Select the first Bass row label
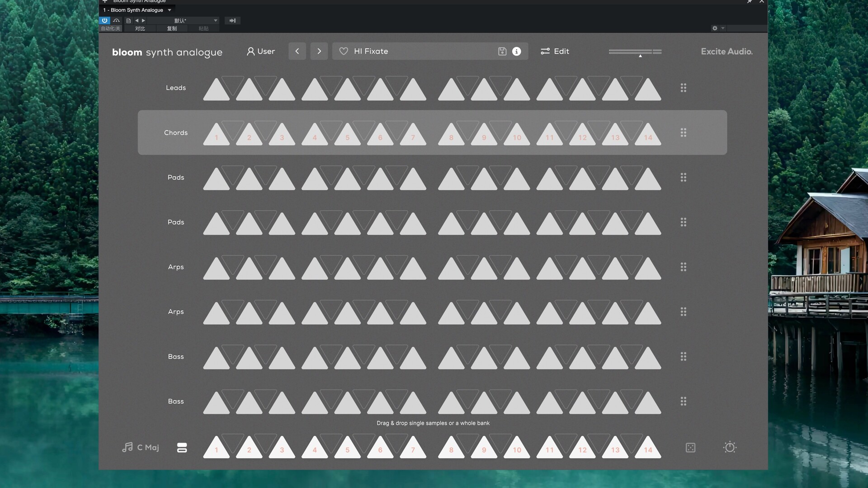The height and width of the screenshot is (488, 868). tap(176, 357)
